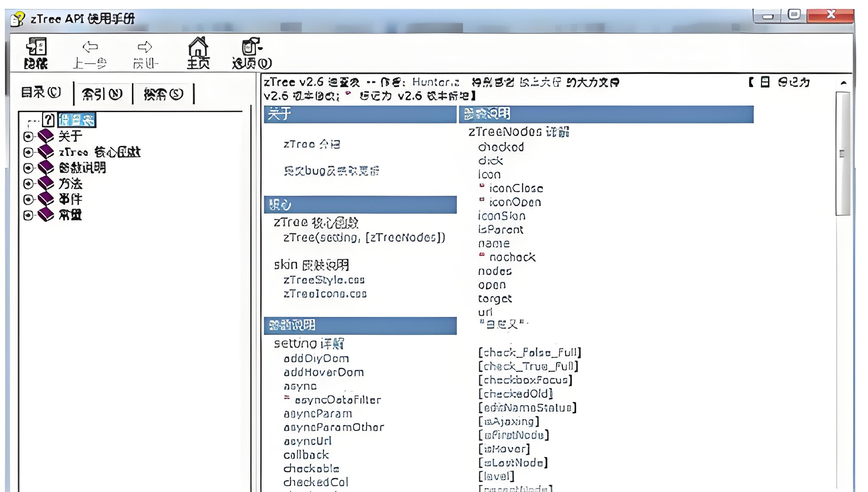Click the purple book icon on the last tree row
Screen dimensions: 868x492
click(x=46, y=215)
